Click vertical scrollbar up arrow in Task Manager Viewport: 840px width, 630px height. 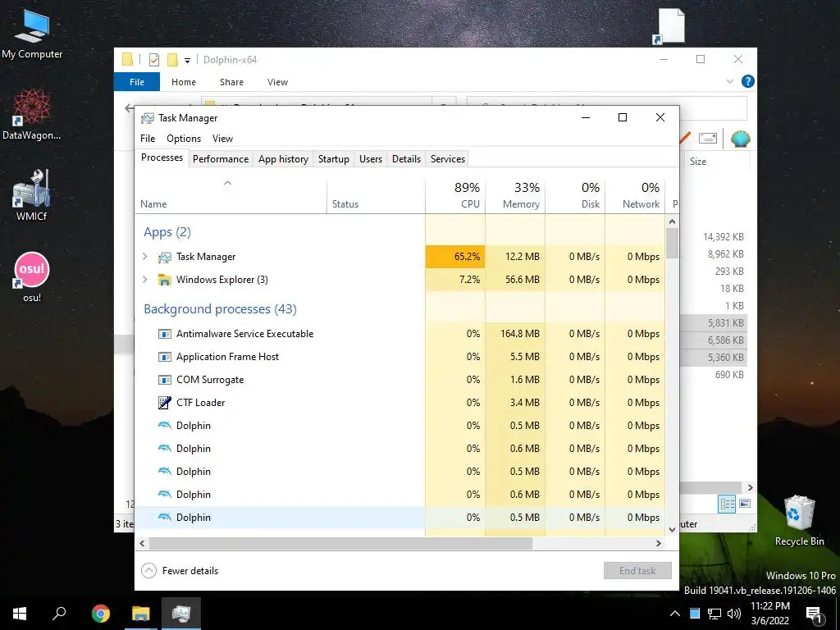[673, 221]
